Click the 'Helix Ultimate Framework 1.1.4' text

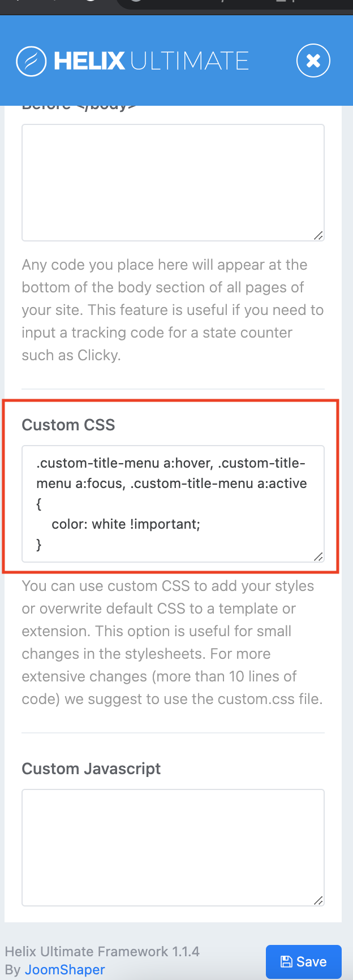102,951
